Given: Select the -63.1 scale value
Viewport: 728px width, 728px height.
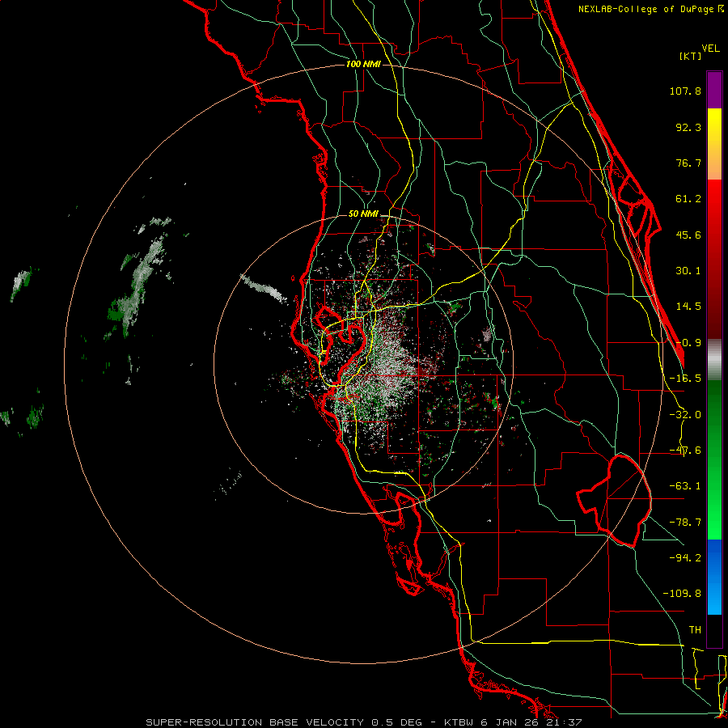Looking at the screenshot, I should (x=685, y=486).
